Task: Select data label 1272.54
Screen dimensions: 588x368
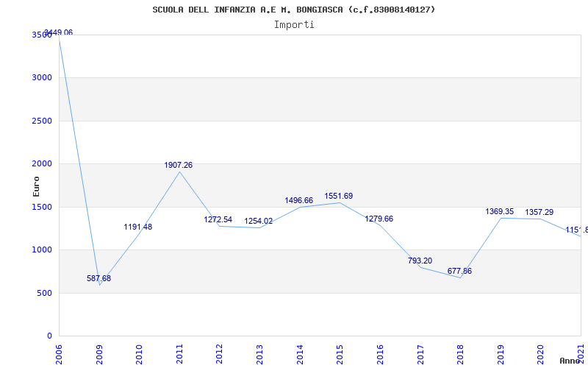Action: click(218, 219)
